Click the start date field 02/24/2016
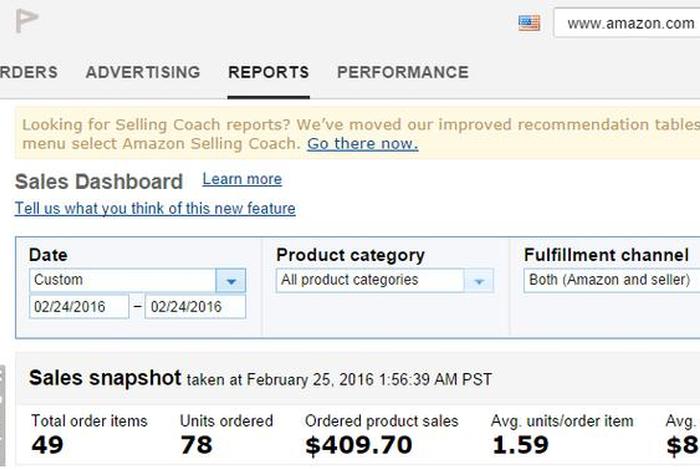700x470 pixels. click(x=79, y=306)
